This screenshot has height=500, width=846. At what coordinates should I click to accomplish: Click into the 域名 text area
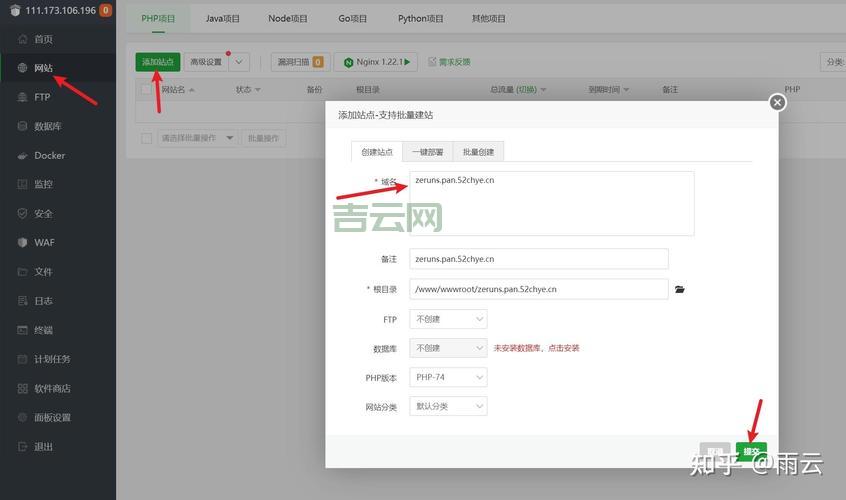551,203
